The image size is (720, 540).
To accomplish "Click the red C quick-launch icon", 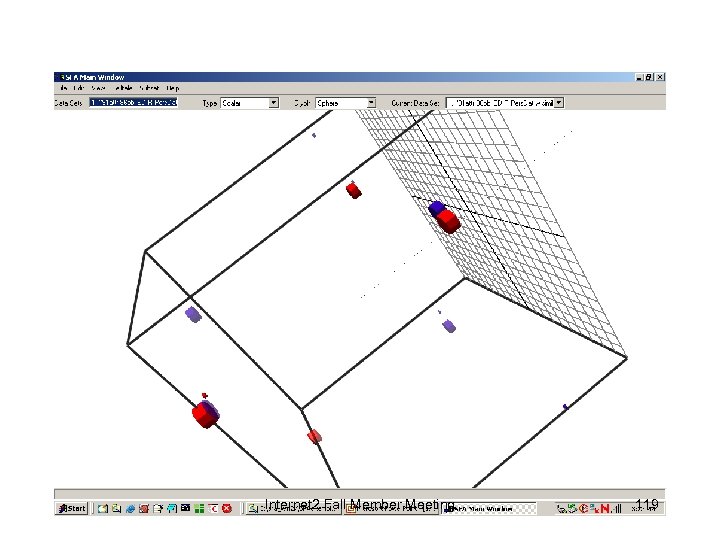I will tap(213, 508).
